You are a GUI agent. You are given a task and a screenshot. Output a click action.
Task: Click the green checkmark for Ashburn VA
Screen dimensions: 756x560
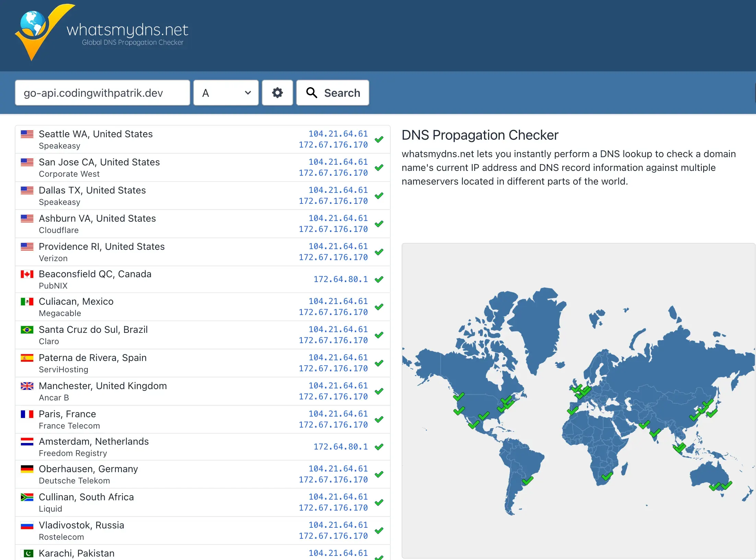[379, 224]
